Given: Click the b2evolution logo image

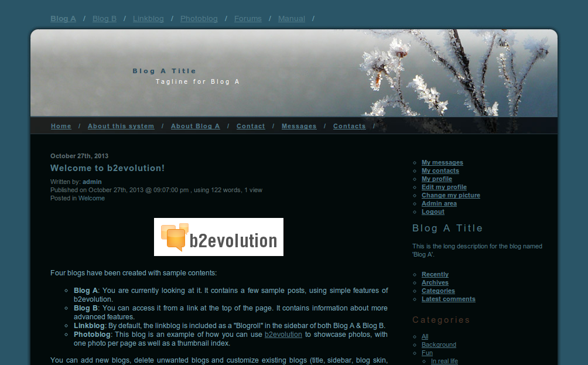Looking at the screenshot, I should click(218, 237).
